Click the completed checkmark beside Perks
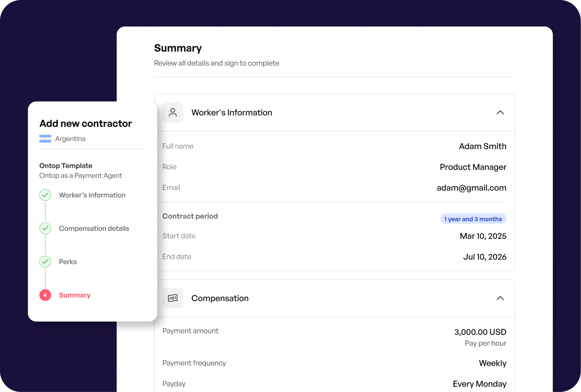The width and height of the screenshot is (581, 392). (x=45, y=262)
